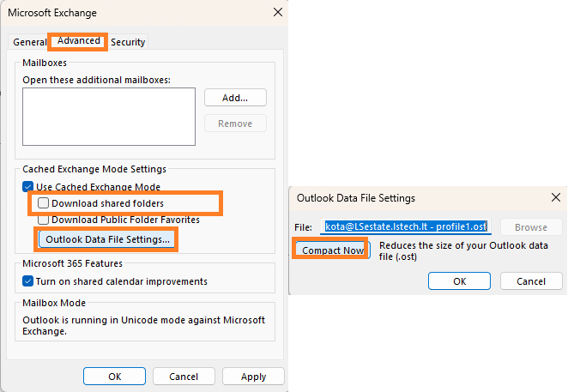Click inside the additional mailboxes list box
Screen dimensions: 580x392
click(x=109, y=117)
